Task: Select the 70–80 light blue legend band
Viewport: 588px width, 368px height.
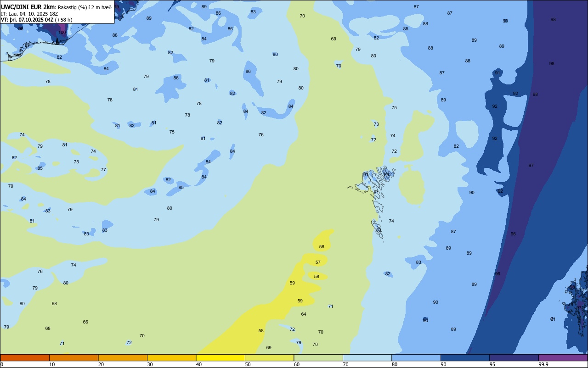Action: pyautogui.click(x=367, y=357)
